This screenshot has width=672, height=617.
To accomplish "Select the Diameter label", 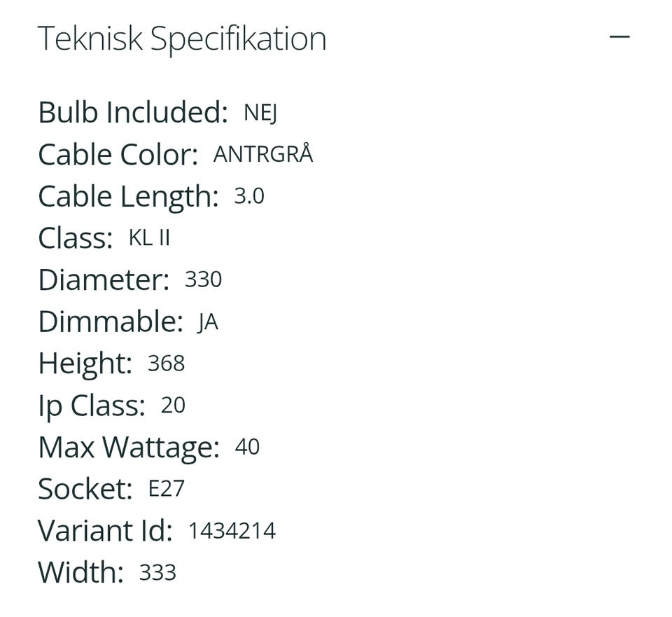I will (x=104, y=280).
